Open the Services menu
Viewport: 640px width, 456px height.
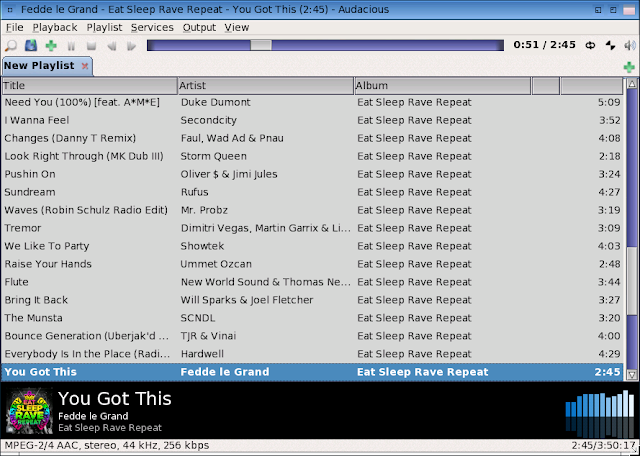[x=152, y=27]
